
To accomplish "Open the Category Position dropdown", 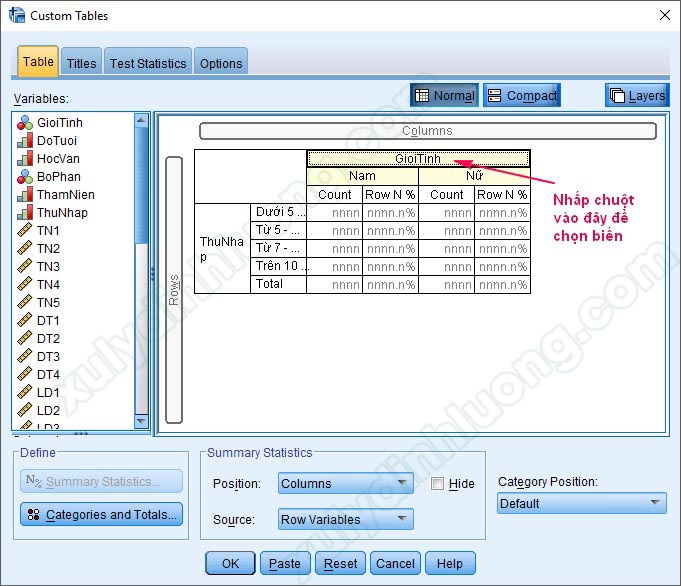I will [582, 503].
